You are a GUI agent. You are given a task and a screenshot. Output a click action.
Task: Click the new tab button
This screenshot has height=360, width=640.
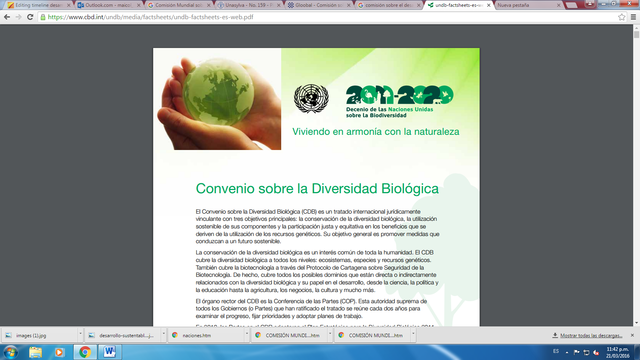click(x=572, y=5)
